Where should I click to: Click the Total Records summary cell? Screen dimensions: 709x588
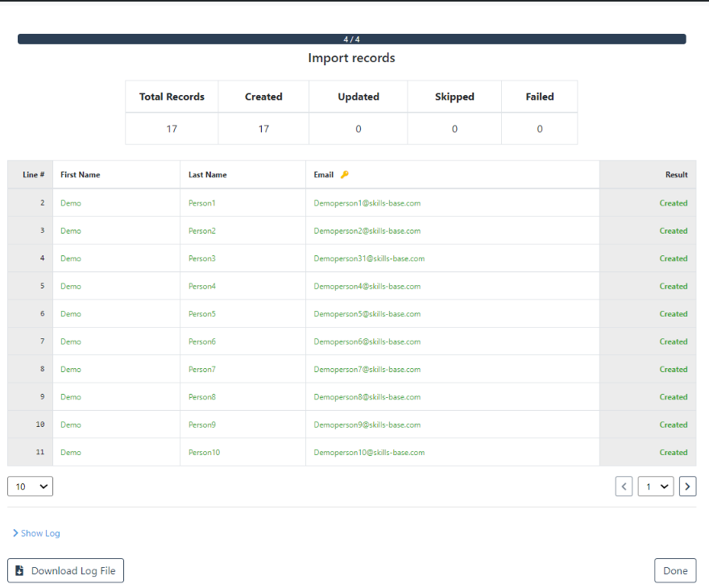tap(172, 97)
